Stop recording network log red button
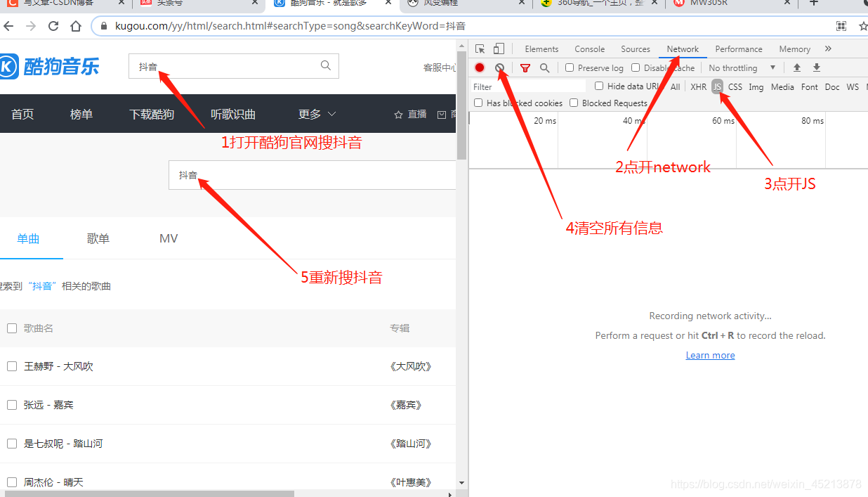The width and height of the screenshot is (868, 497). pos(480,67)
